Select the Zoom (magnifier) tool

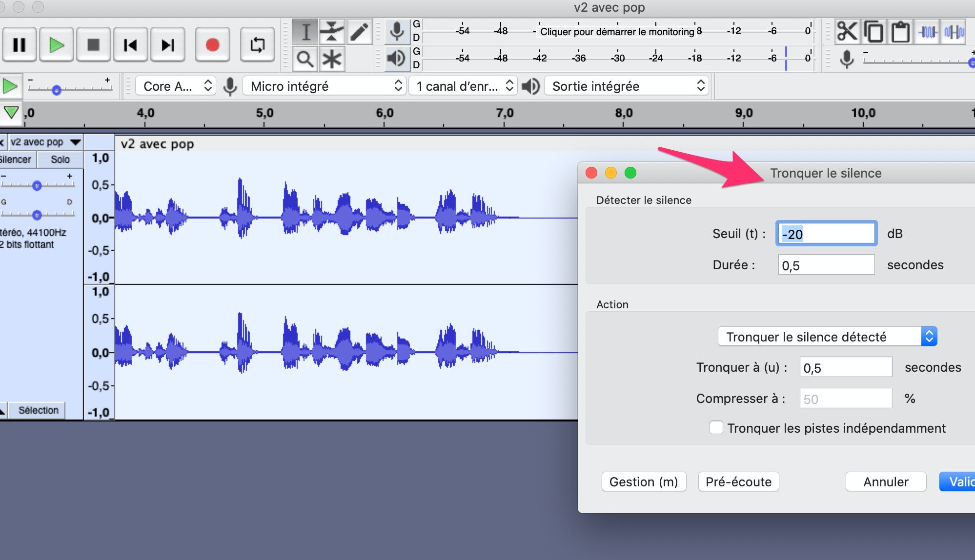[x=305, y=60]
